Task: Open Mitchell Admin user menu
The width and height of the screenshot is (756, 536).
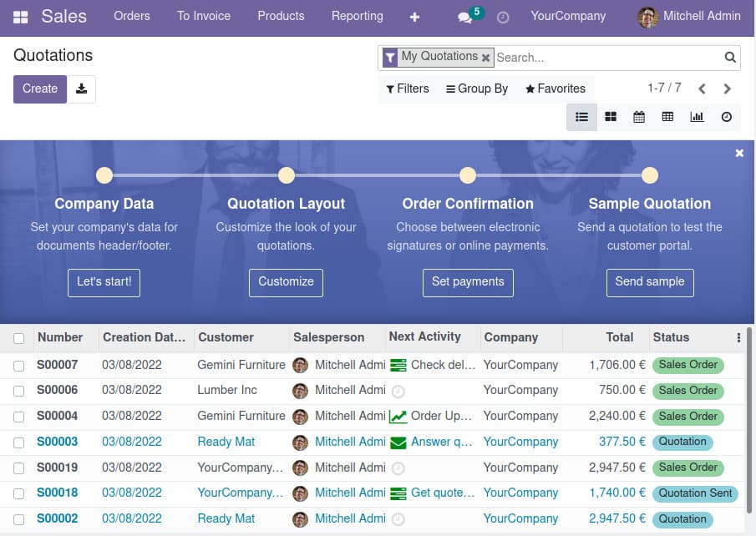Action: tap(688, 17)
